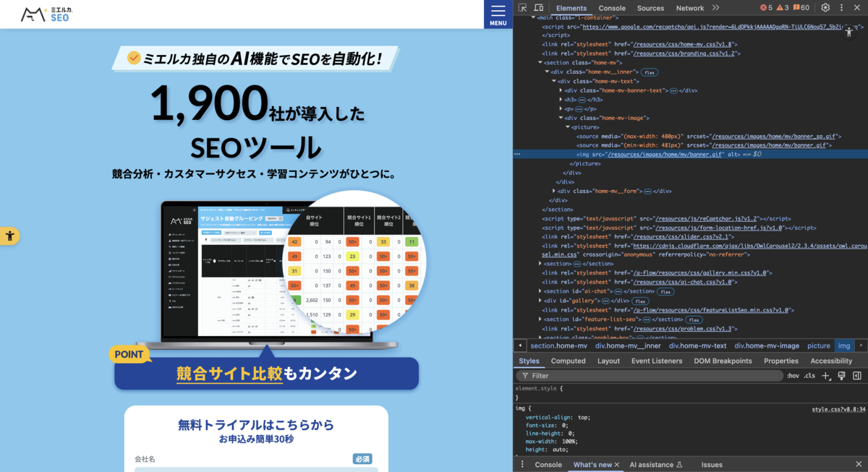
Task: Add a new style rule via plus icon
Action: [826, 376]
